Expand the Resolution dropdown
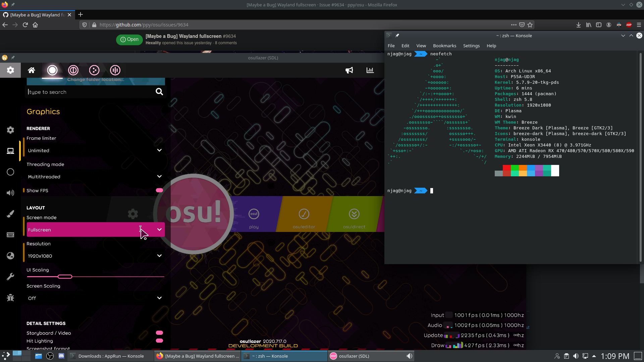 click(x=96, y=256)
